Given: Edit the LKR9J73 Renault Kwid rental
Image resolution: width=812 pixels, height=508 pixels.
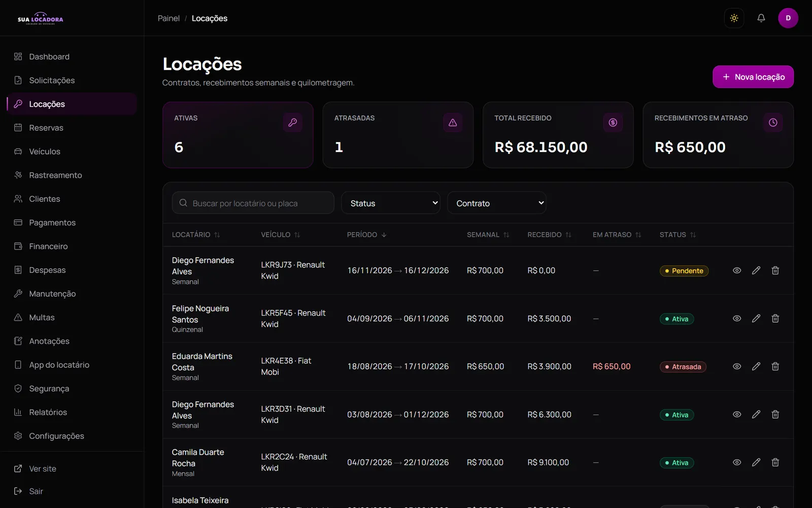Looking at the screenshot, I should coord(756,271).
